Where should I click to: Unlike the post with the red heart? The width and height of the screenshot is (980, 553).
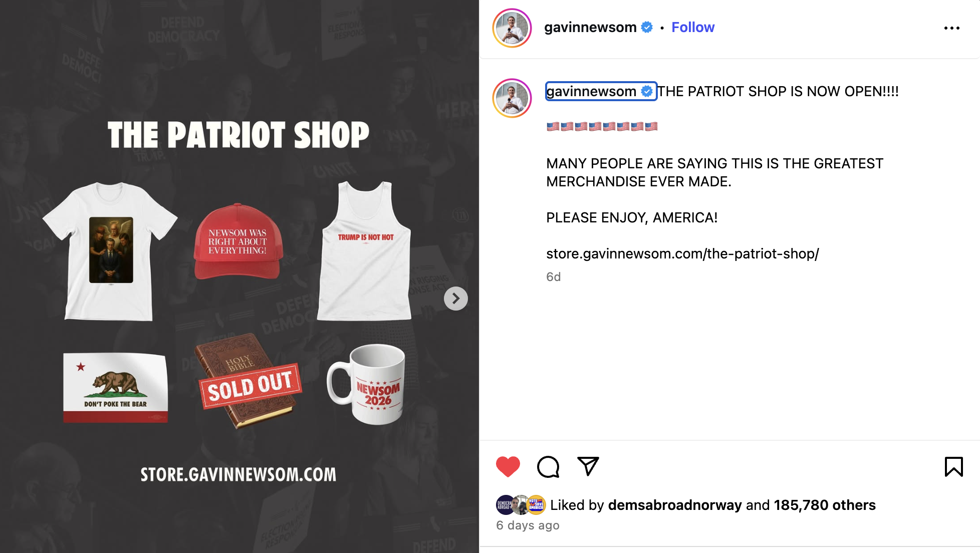[x=508, y=466]
